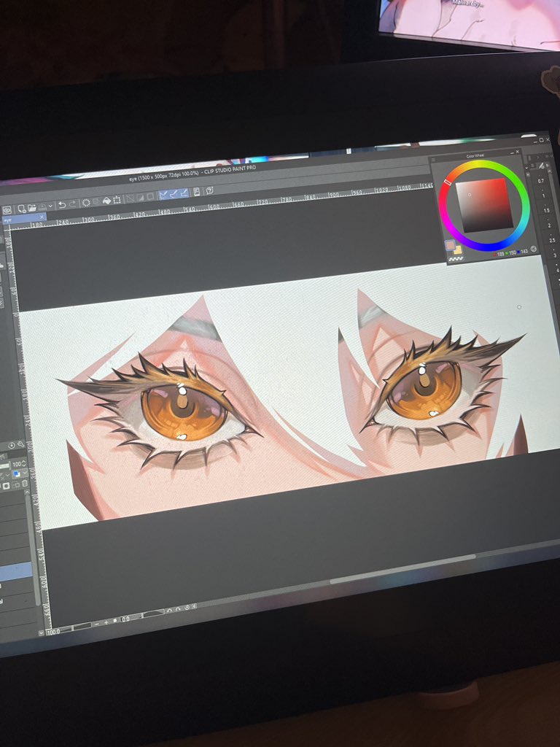This screenshot has height=747, width=560.
Task: Click the left eye on the canvas
Action: pyautogui.click(x=183, y=413)
